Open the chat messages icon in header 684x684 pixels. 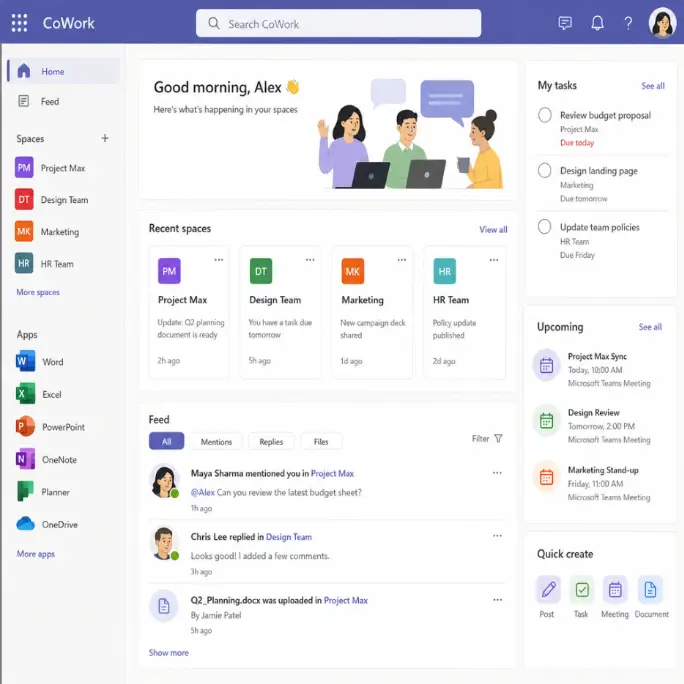565,23
